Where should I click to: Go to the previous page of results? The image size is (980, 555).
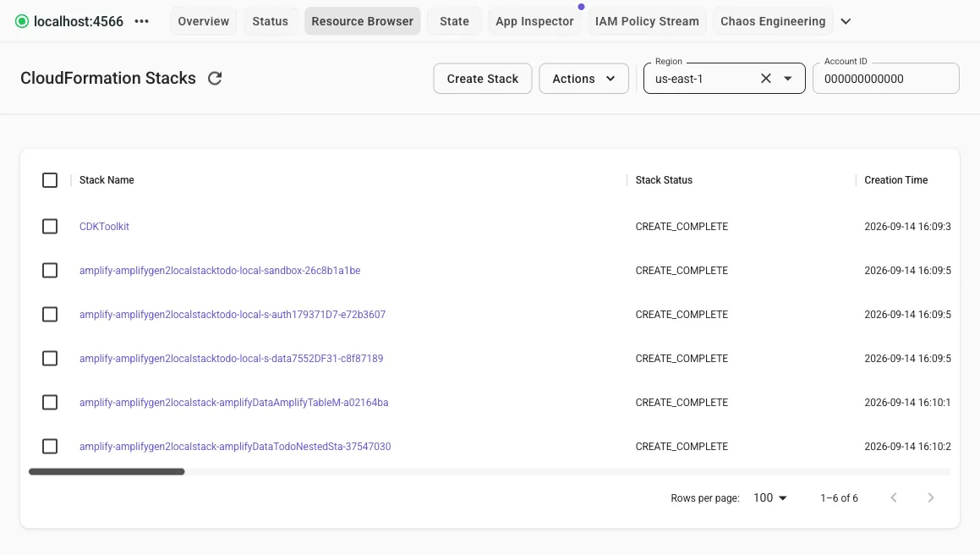coord(894,497)
